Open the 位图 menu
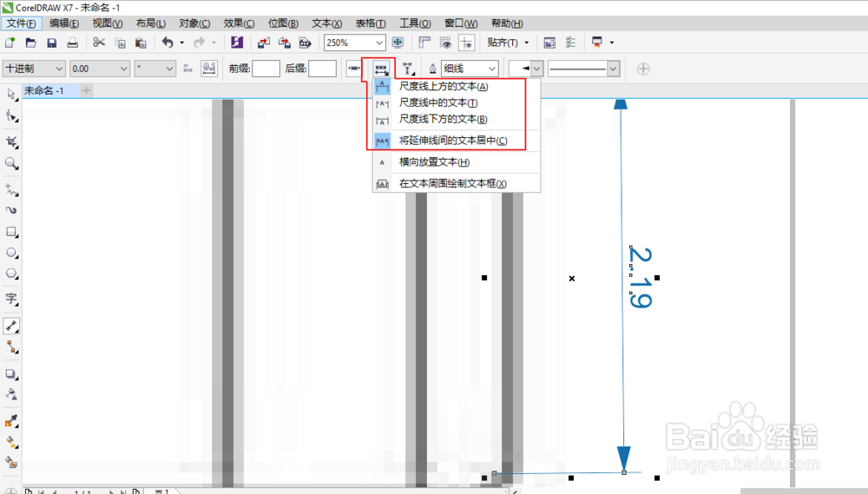This screenshot has width=868, height=494. [283, 23]
